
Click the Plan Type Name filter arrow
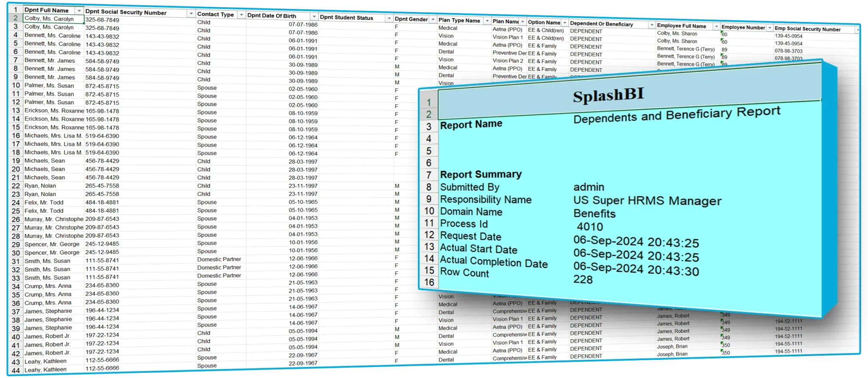pyautogui.click(x=487, y=21)
